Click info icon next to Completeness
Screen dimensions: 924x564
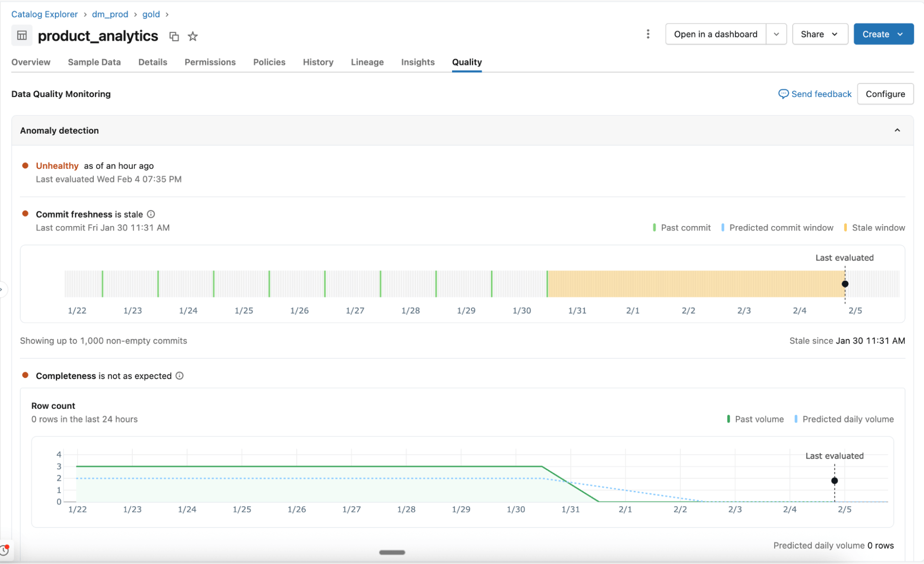[x=180, y=376]
